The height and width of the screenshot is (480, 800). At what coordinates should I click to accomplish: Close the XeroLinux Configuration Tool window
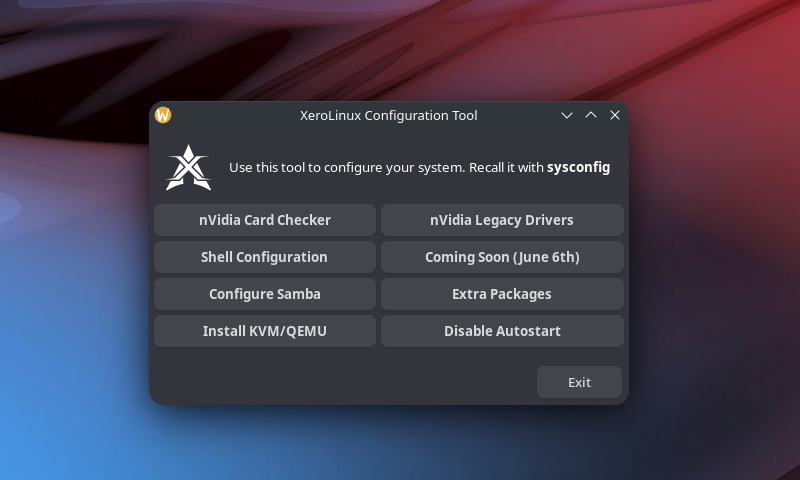(615, 115)
